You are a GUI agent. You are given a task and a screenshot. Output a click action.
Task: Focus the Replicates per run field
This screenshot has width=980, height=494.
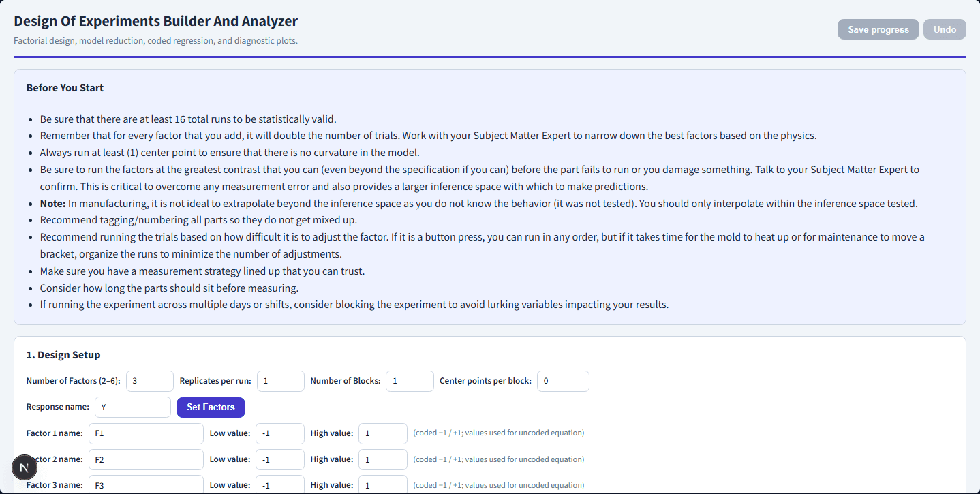(281, 381)
